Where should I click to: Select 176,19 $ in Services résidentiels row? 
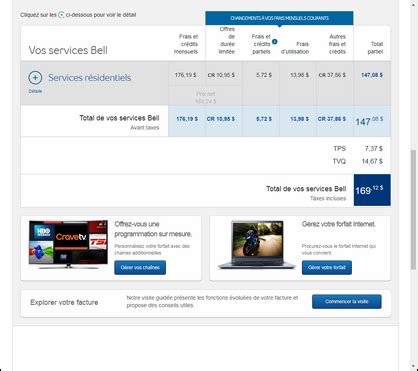186,75
